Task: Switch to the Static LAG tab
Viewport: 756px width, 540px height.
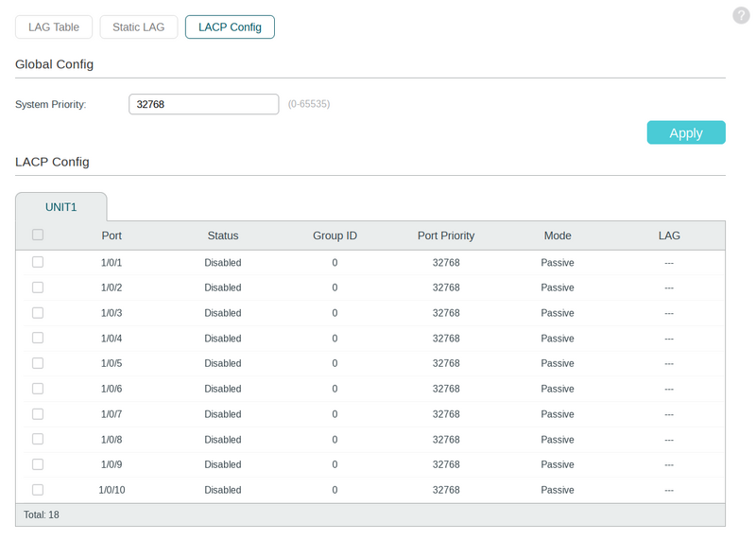Action: 138,27
